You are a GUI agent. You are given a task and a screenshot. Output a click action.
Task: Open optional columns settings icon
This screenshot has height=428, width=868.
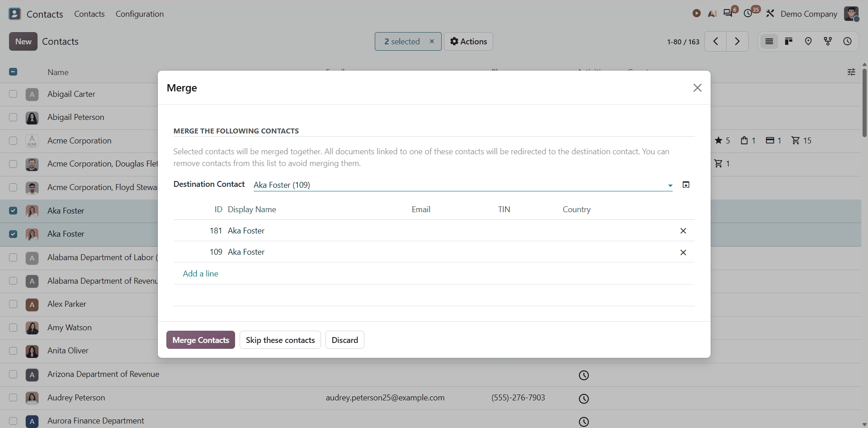tap(851, 72)
